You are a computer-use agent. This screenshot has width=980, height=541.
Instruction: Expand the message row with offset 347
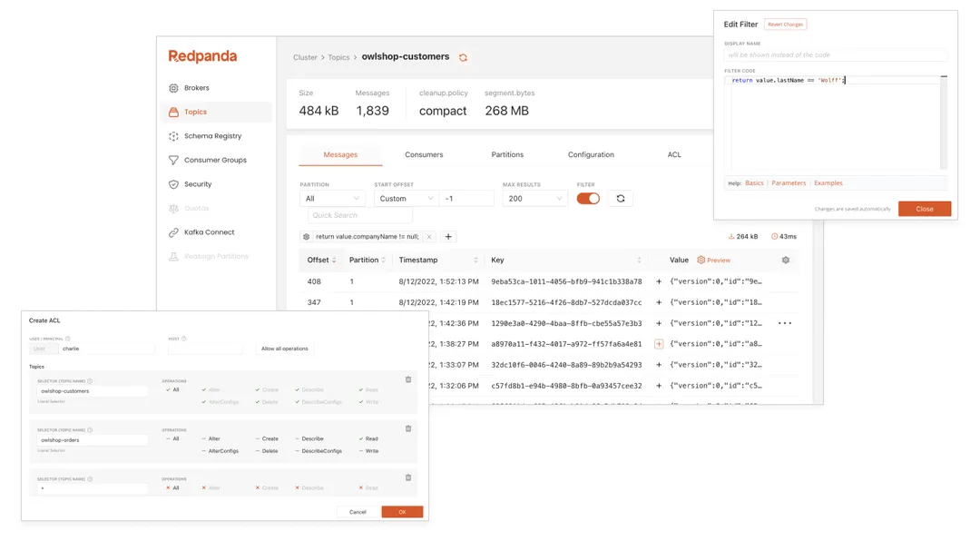pyautogui.click(x=659, y=302)
